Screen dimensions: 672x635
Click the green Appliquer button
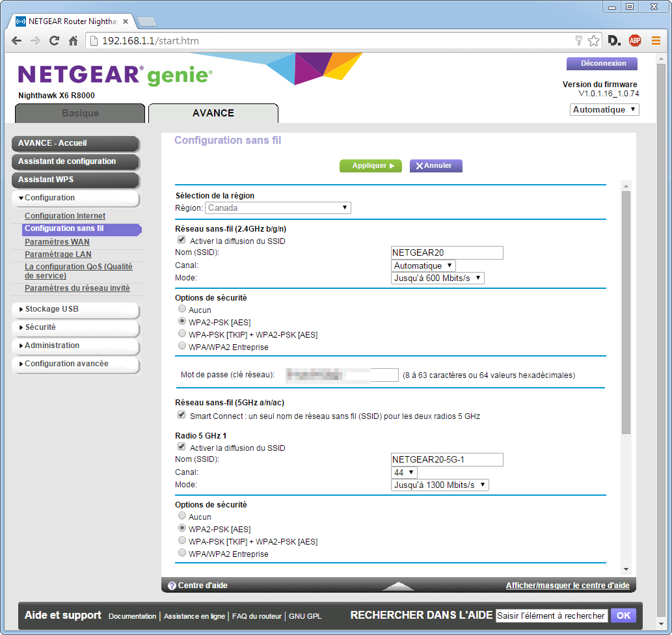(x=370, y=166)
